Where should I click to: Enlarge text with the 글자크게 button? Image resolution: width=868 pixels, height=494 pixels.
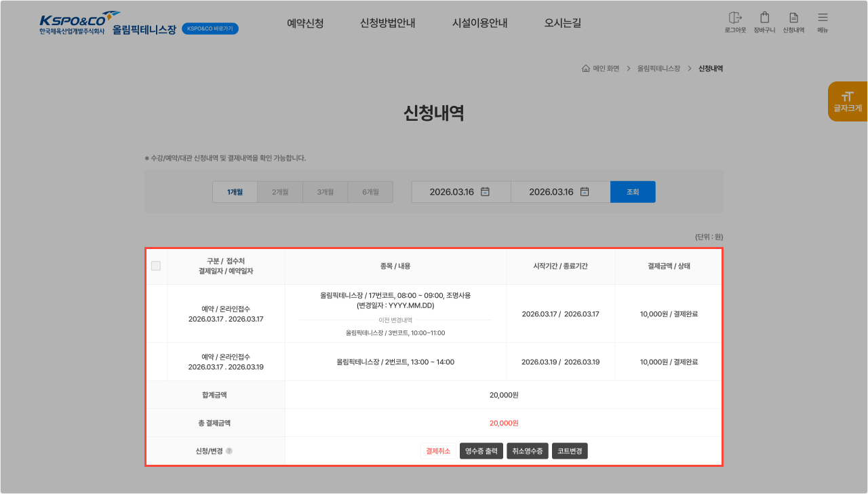point(848,101)
